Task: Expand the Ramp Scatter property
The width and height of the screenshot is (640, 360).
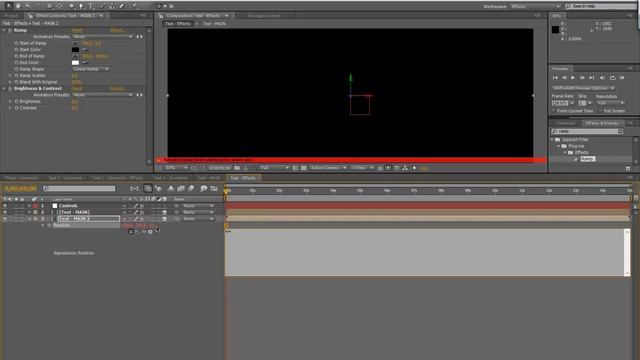Action: [10, 76]
